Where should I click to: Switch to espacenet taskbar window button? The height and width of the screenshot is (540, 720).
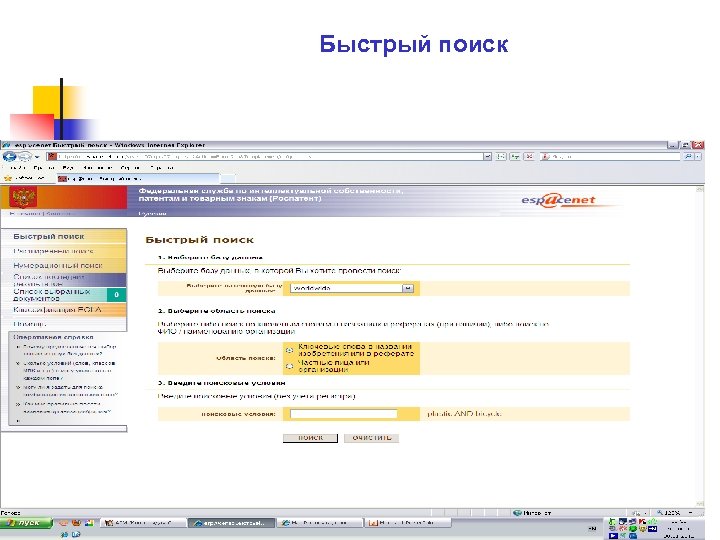coord(231,523)
